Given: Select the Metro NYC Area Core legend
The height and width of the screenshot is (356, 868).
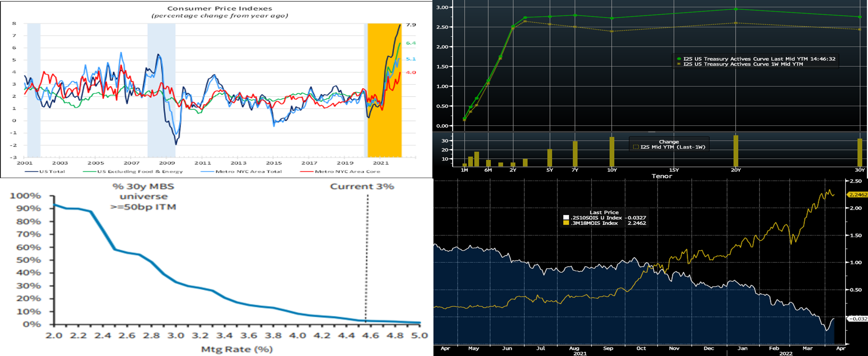Looking at the screenshot, I should click(347, 172).
